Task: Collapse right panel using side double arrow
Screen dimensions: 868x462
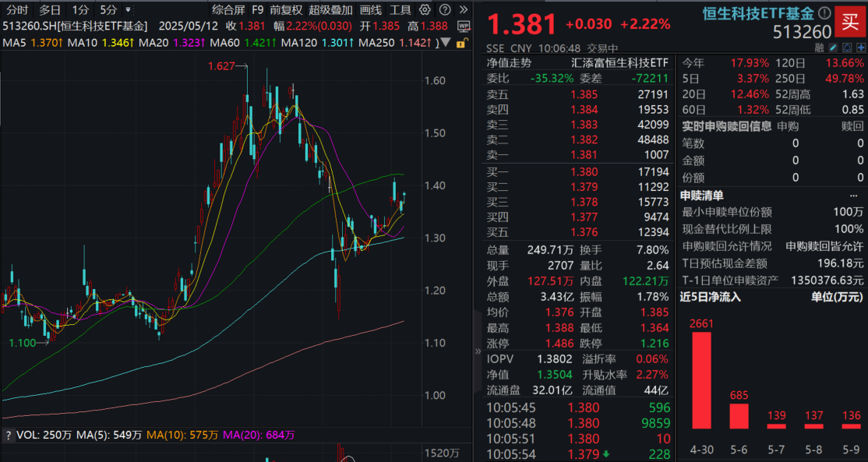Action: click(x=478, y=351)
